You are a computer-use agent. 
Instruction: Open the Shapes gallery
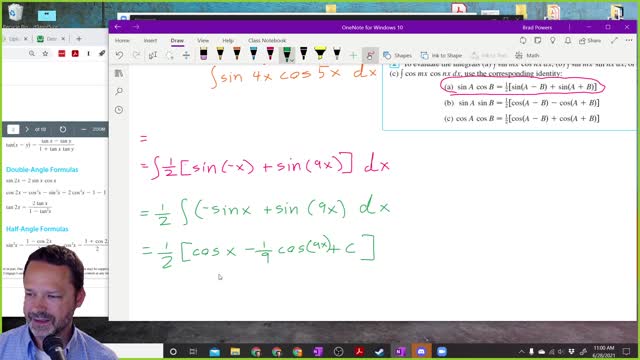point(398,56)
